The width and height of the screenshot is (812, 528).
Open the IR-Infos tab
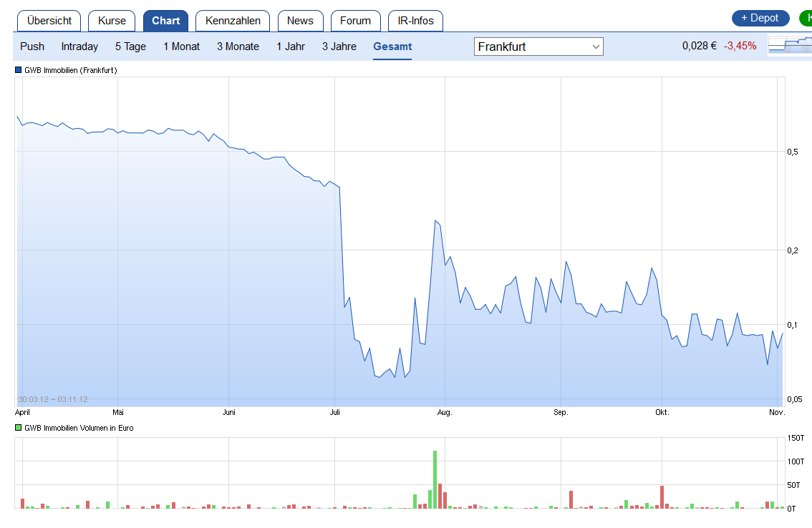tap(415, 21)
